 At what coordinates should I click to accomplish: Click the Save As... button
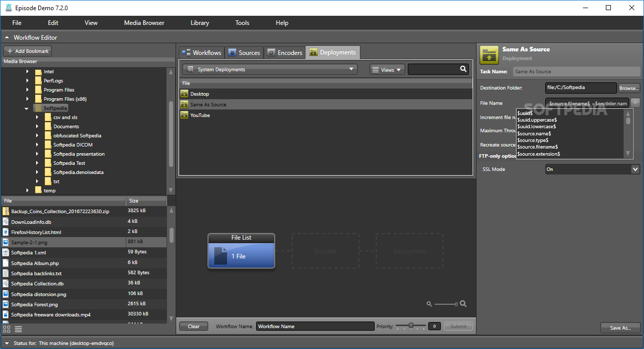coord(620,328)
